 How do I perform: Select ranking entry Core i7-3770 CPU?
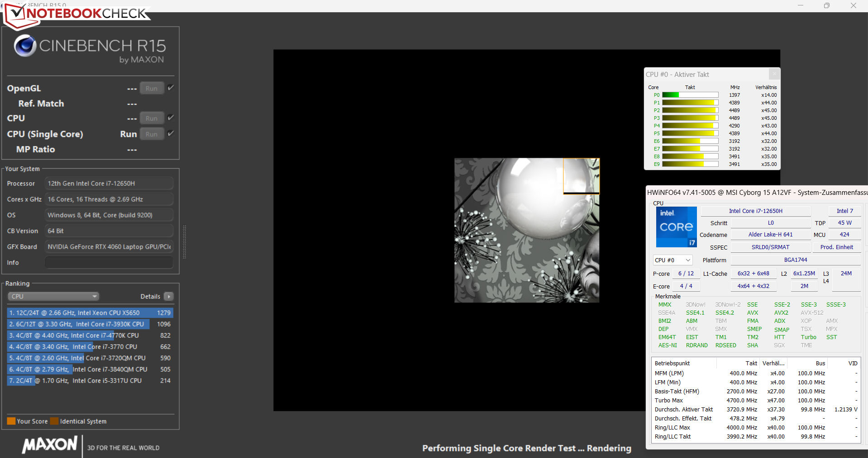click(90, 347)
